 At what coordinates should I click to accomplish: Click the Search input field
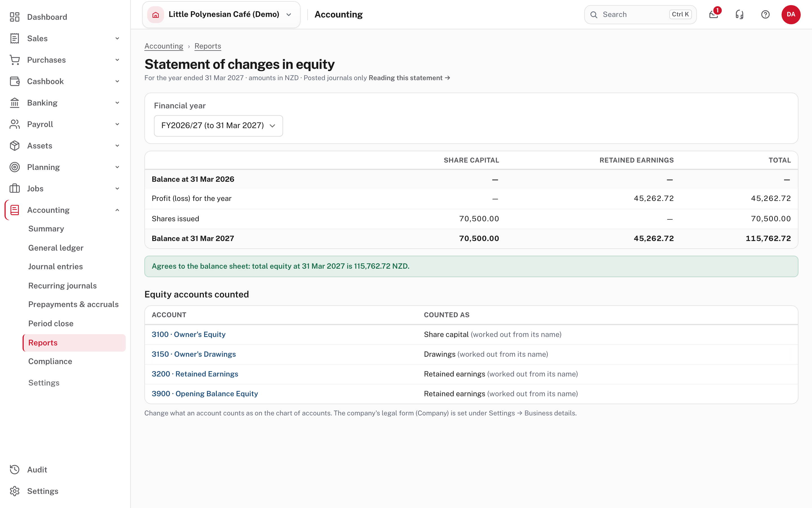(x=640, y=14)
